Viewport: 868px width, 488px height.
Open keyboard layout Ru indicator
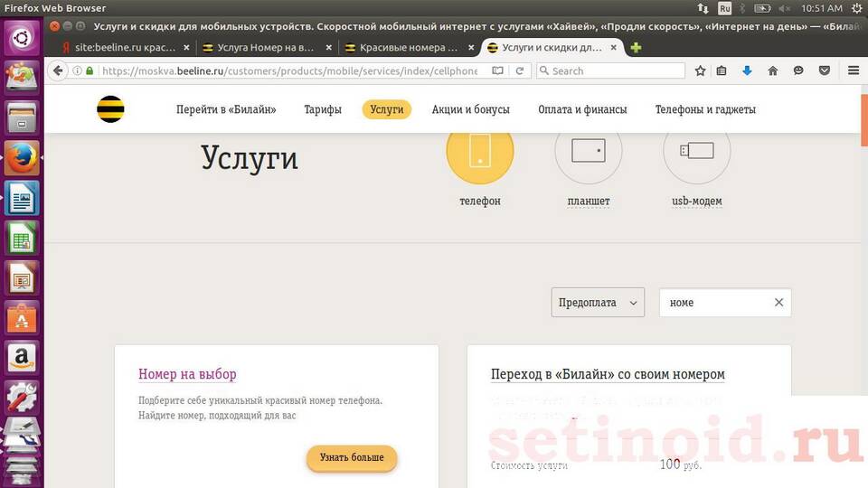click(724, 8)
